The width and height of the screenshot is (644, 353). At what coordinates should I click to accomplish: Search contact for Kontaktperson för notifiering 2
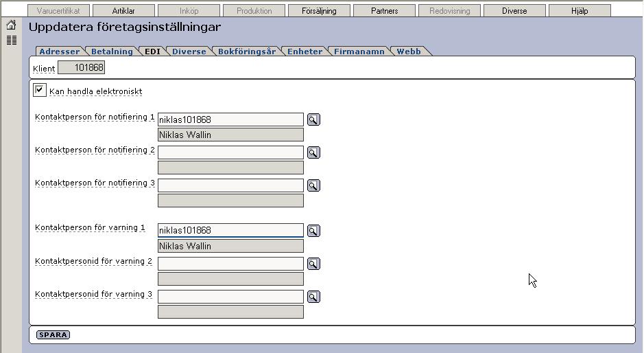[313, 152]
